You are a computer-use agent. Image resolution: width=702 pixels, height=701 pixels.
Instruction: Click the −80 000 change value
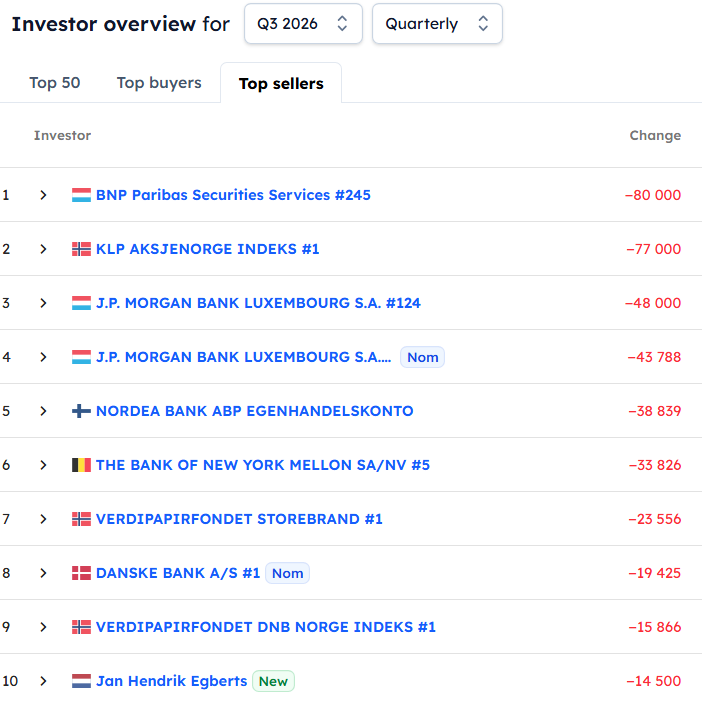(653, 195)
